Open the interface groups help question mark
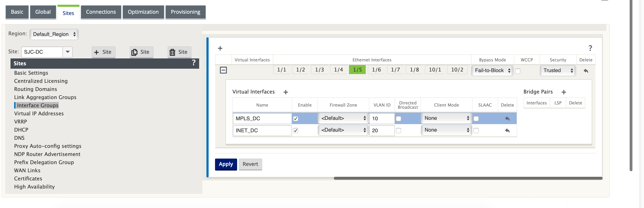Viewport: 644px width, 208px height. click(x=590, y=48)
